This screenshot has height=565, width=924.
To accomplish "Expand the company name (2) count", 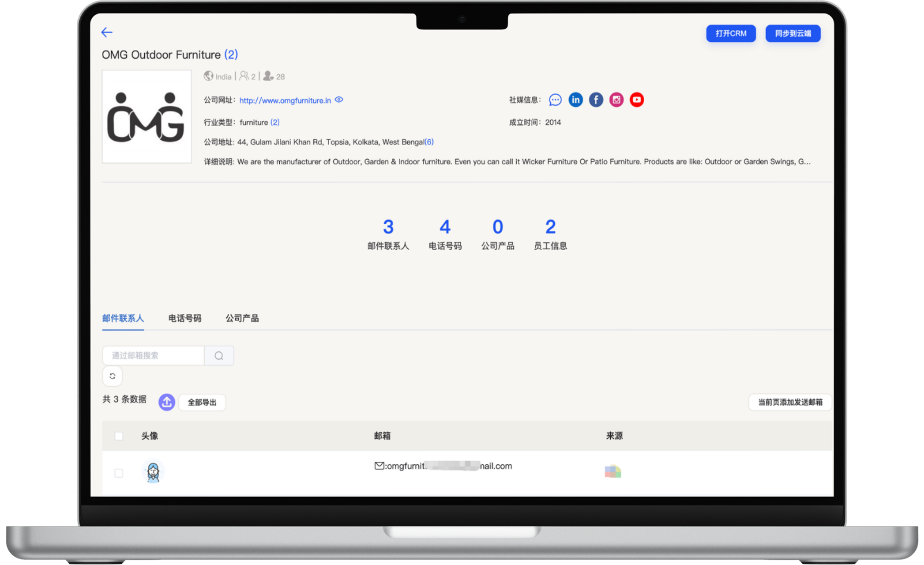I will [231, 55].
